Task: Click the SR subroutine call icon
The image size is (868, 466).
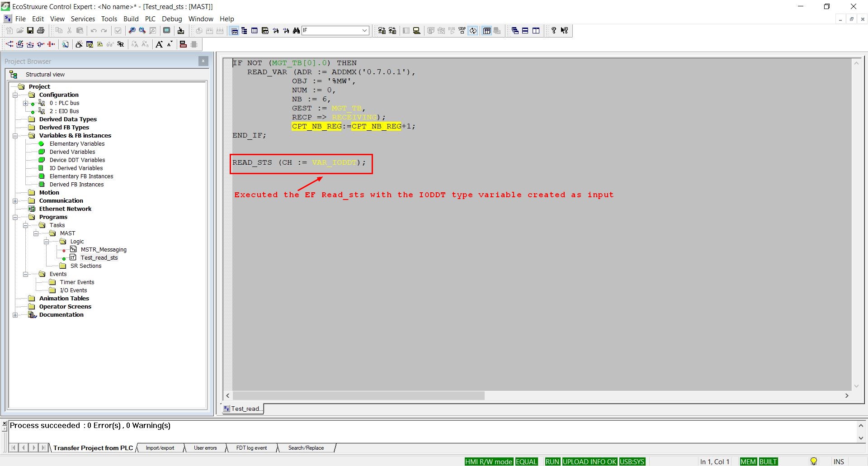Action: coord(120,44)
